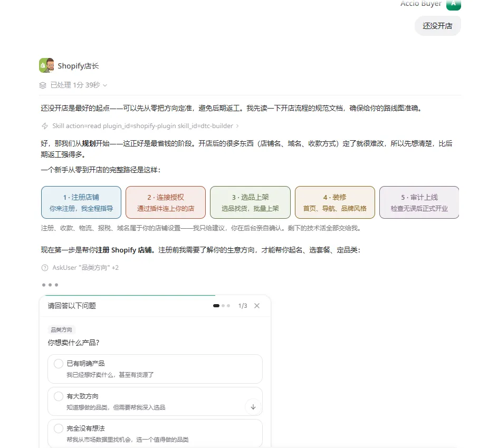Select the 已有明确产品 radio button
Image resolution: width=498 pixels, height=448 pixels.
(x=59, y=364)
